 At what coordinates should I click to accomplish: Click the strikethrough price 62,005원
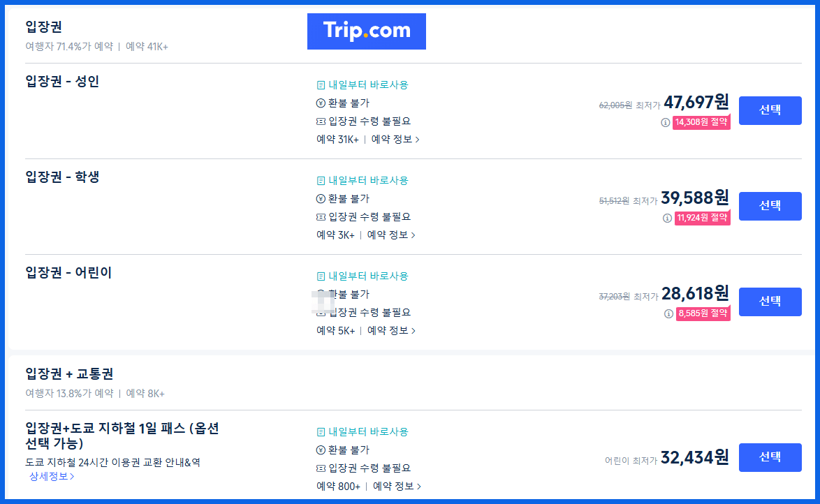617,103
